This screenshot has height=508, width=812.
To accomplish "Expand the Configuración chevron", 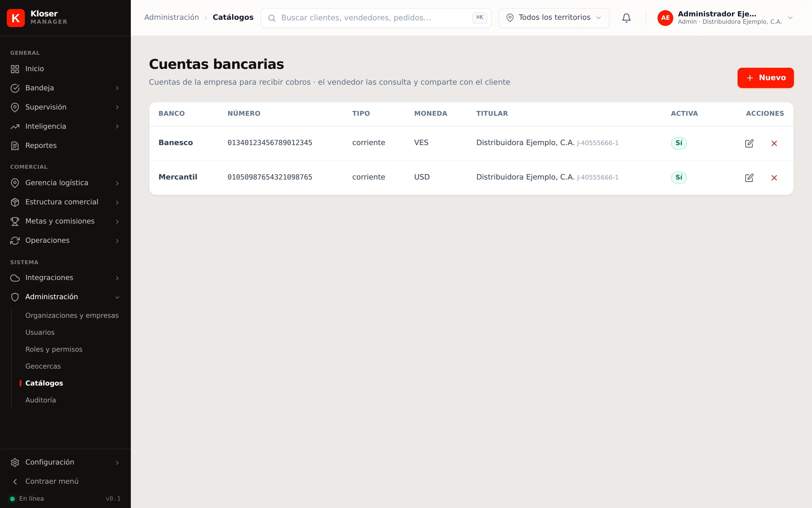I will 117,462.
